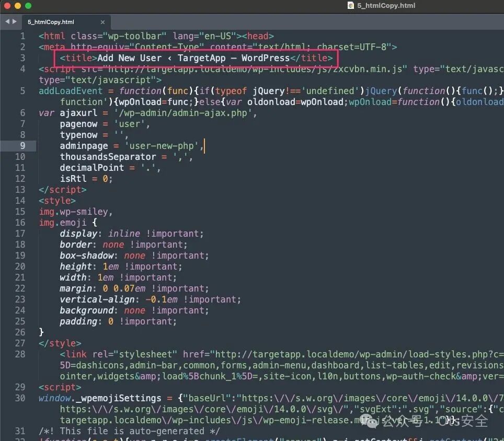This screenshot has width=504, height=441.
Task: Click the red close window button
Action: tap(7, 6)
